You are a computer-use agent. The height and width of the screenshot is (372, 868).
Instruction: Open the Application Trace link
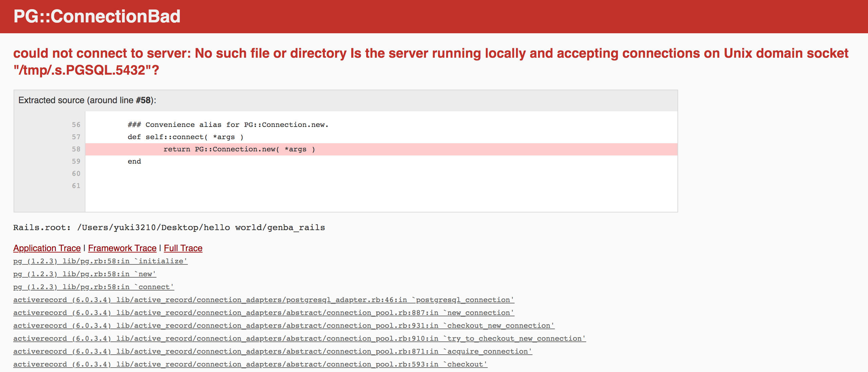pos(47,248)
